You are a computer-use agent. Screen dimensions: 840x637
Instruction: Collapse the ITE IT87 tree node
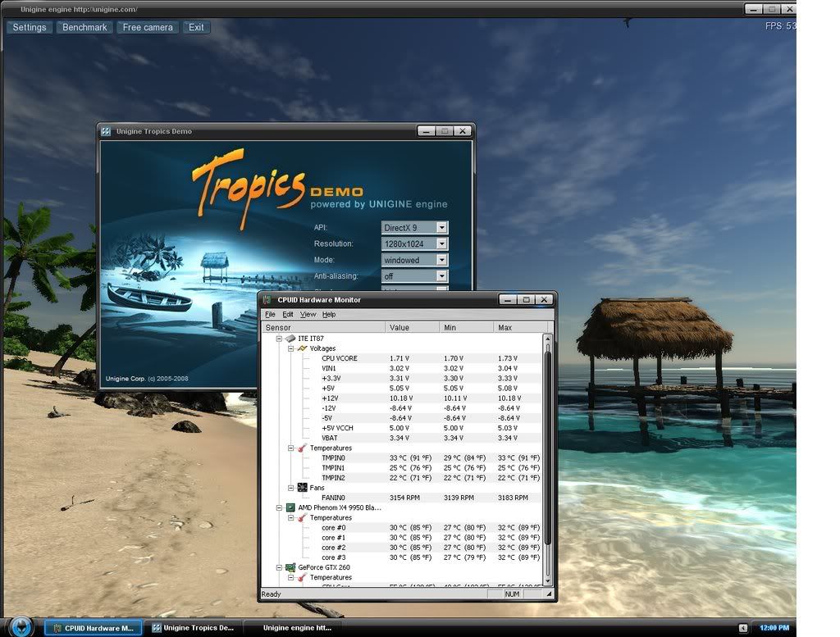(279, 339)
